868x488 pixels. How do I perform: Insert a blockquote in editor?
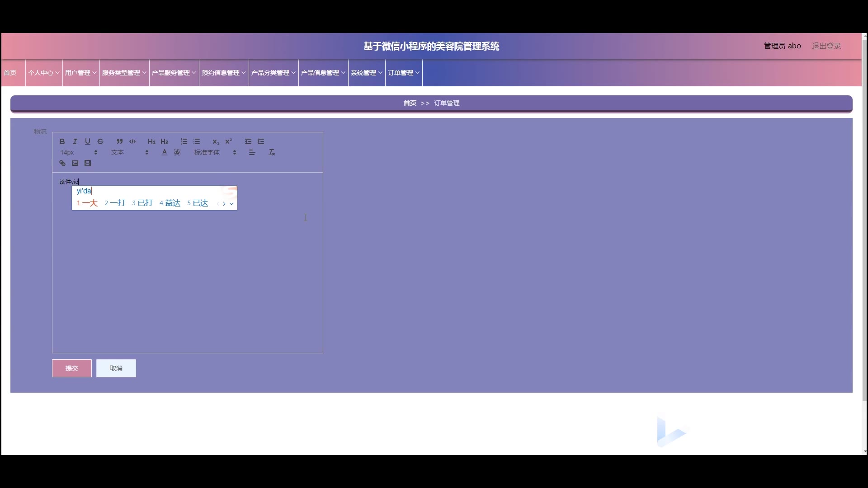click(x=119, y=141)
